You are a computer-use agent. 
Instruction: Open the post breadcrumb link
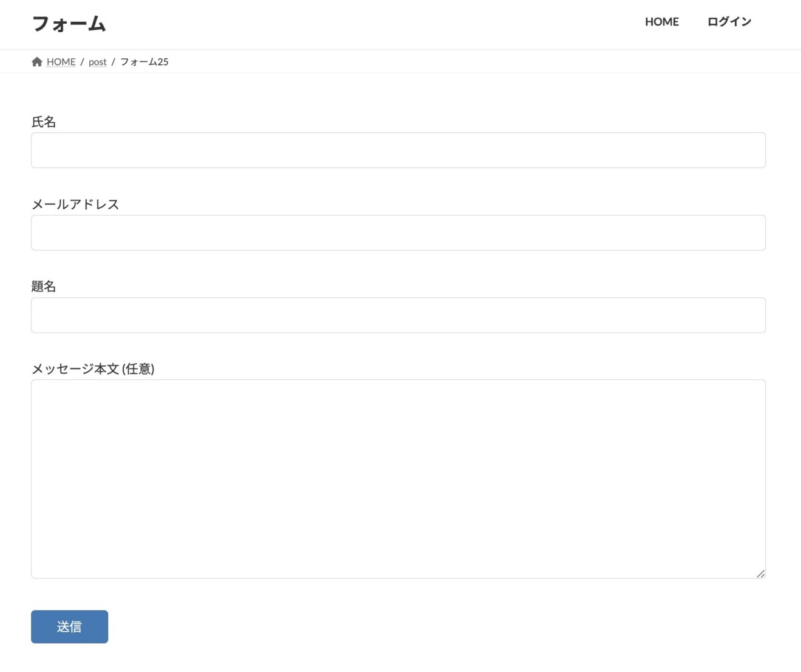point(98,62)
